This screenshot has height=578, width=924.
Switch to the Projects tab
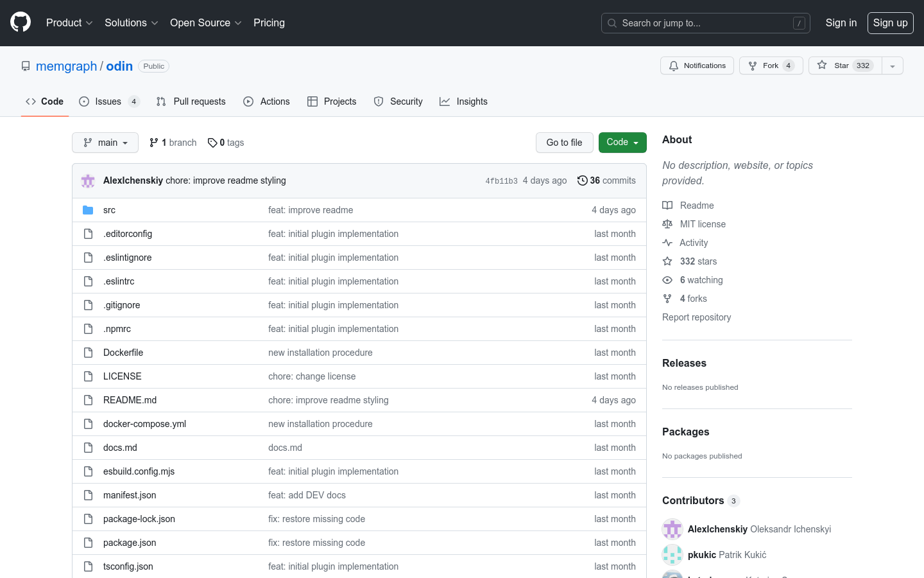[332, 101]
